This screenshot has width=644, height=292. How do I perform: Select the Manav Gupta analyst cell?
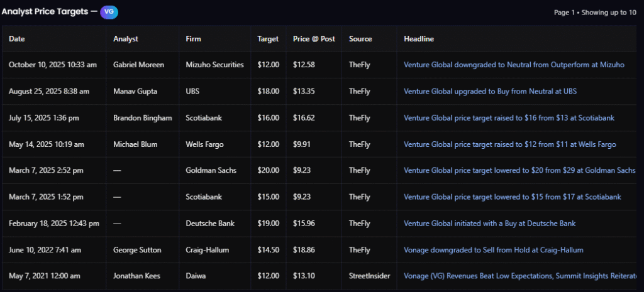click(136, 91)
